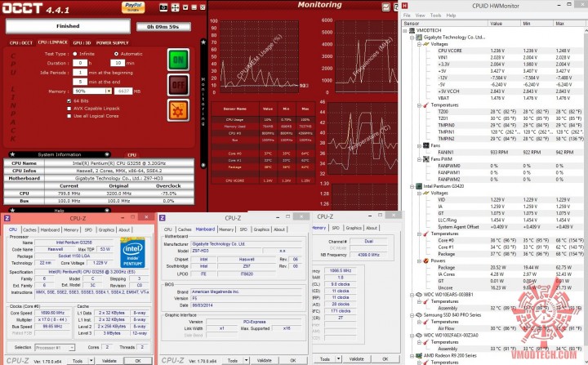This screenshot has height=365, width=588.
Task: Click the idle minutes at the beginning field
Action: [80, 73]
